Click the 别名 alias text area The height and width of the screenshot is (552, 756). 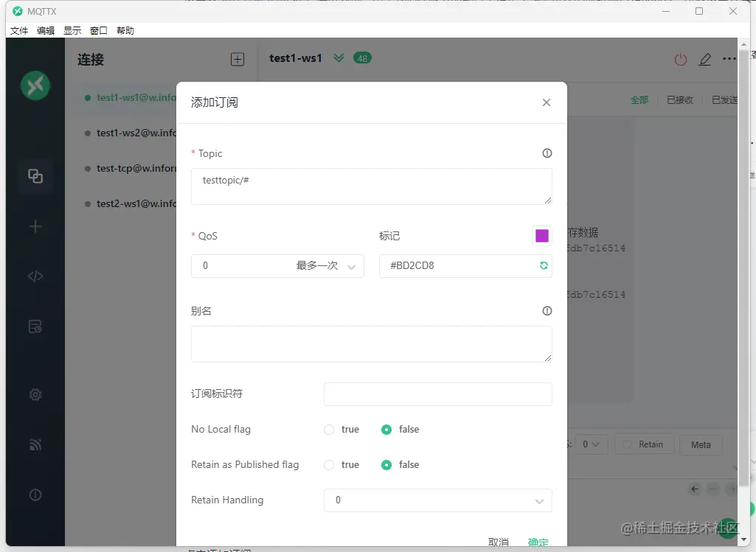(371, 344)
